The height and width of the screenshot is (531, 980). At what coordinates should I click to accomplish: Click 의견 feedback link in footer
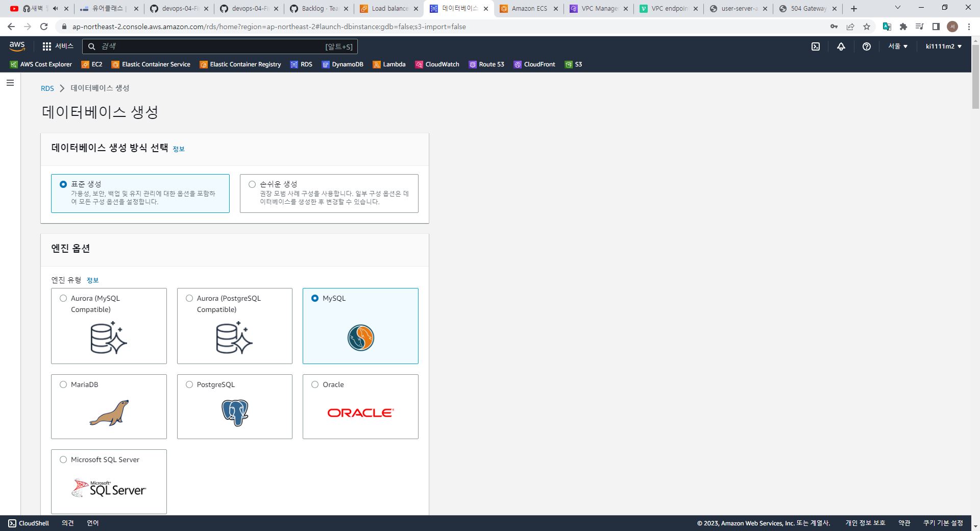(68, 523)
